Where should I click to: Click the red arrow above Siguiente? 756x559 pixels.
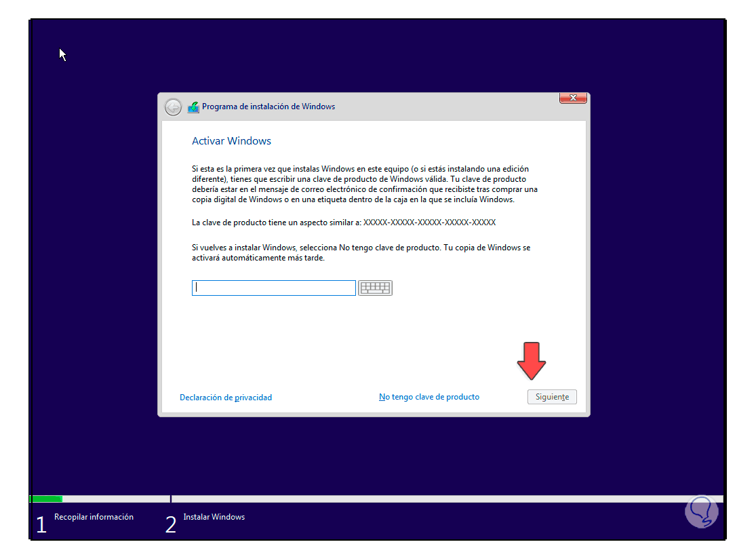coord(533,362)
